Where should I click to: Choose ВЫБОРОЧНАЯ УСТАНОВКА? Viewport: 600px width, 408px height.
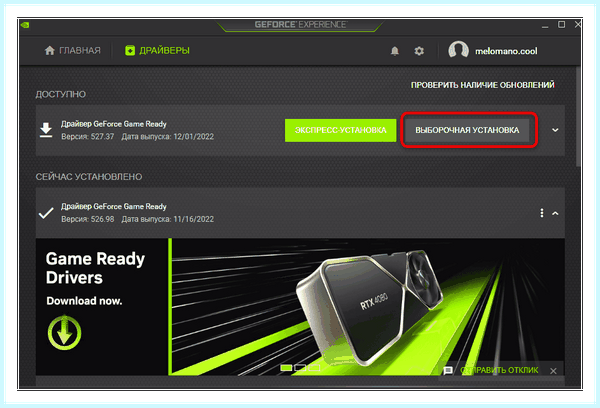point(467,130)
